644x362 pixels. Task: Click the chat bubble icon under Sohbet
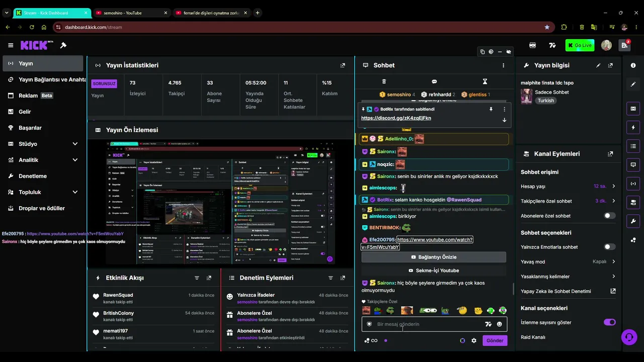[x=434, y=81]
